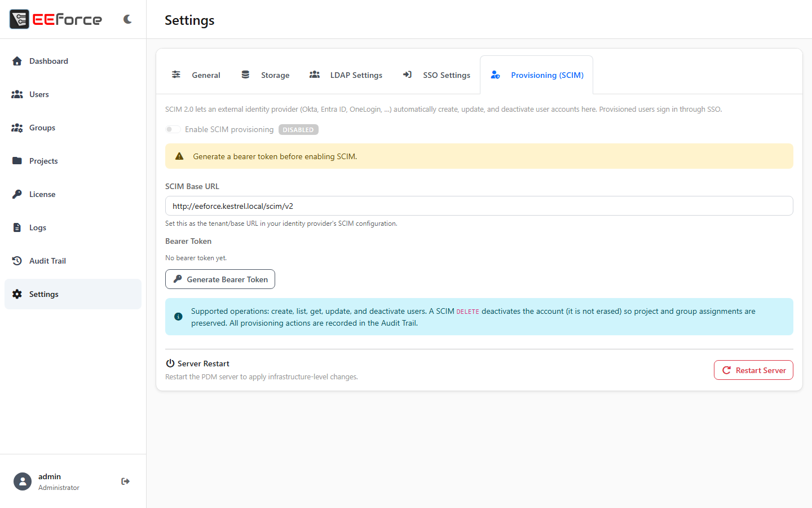Viewport: 812px width, 508px height.
Task: Click the yellow warning triangle icon
Action: click(179, 156)
